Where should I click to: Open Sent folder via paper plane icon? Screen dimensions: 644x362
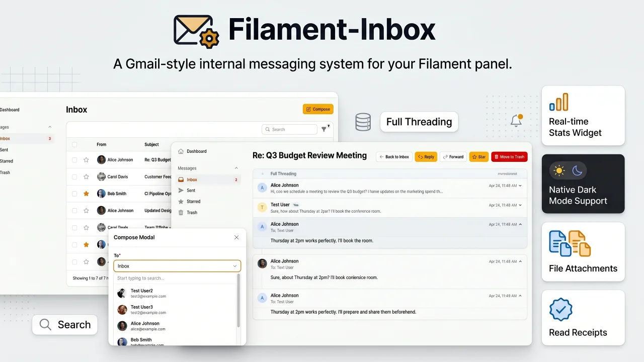pos(181,191)
